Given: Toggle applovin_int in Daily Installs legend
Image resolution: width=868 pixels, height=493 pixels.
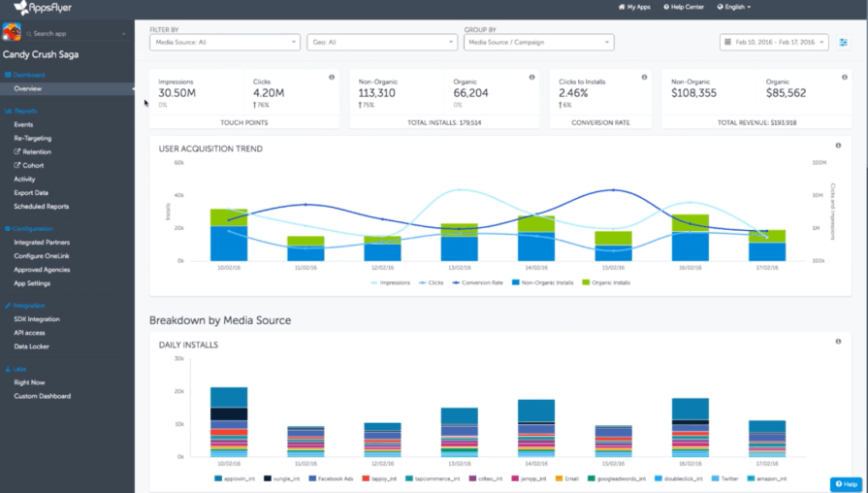Looking at the screenshot, I should (235, 478).
